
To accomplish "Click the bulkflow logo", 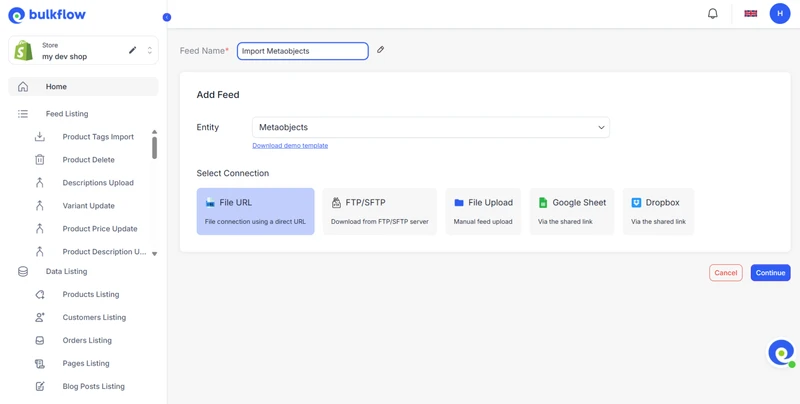I will pos(47,15).
